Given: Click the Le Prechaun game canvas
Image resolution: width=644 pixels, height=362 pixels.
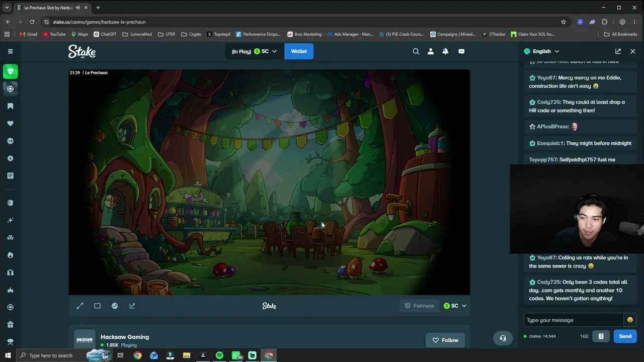Looking at the screenshot, I should [x=269, y=182].
